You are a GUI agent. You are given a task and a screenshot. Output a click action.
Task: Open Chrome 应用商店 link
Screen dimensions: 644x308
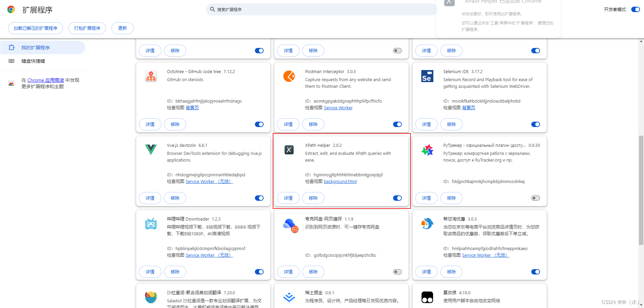pyautogui.click(x=46, y=80)
